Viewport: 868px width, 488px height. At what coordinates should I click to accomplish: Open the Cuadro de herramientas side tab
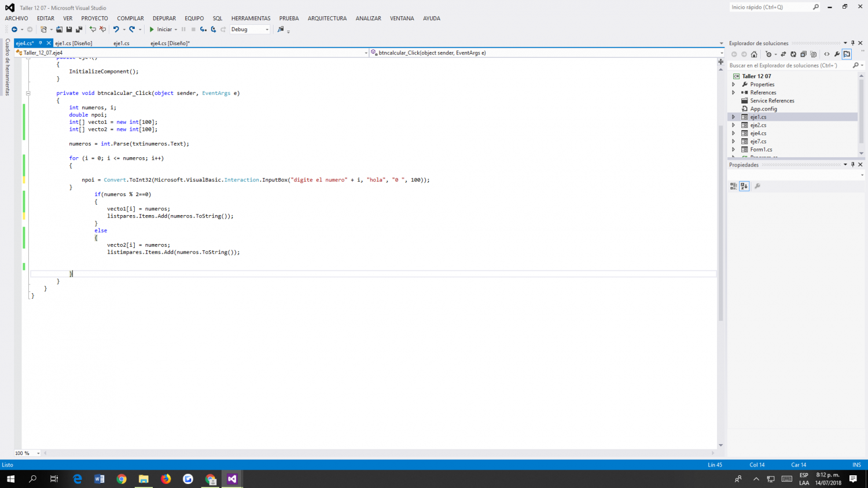(8, 67)
